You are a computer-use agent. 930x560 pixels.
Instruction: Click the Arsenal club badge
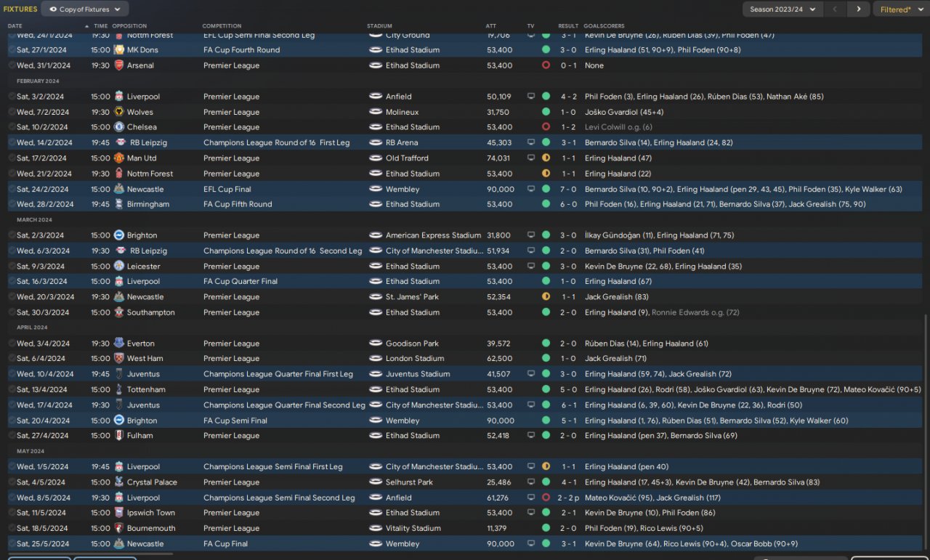[x=118, y=65]
